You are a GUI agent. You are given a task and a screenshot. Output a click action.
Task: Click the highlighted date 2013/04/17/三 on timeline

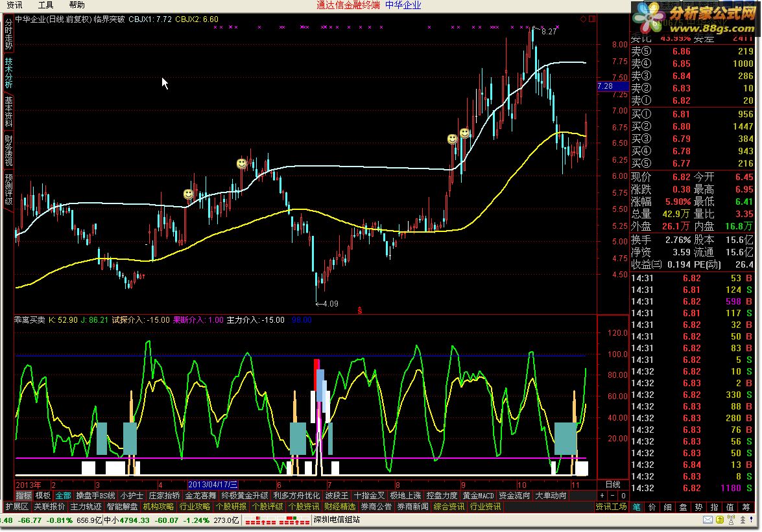pyautogui.click(x=213, y=485)
